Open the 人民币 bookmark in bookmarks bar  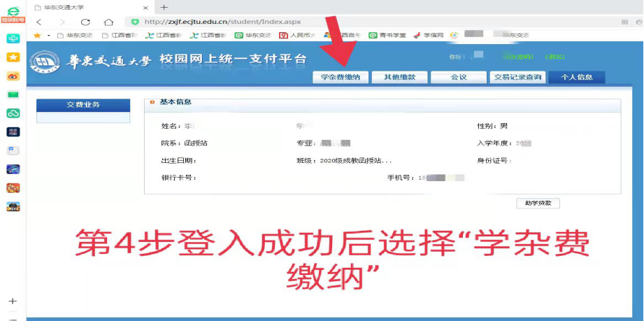(x=297, y=35)
